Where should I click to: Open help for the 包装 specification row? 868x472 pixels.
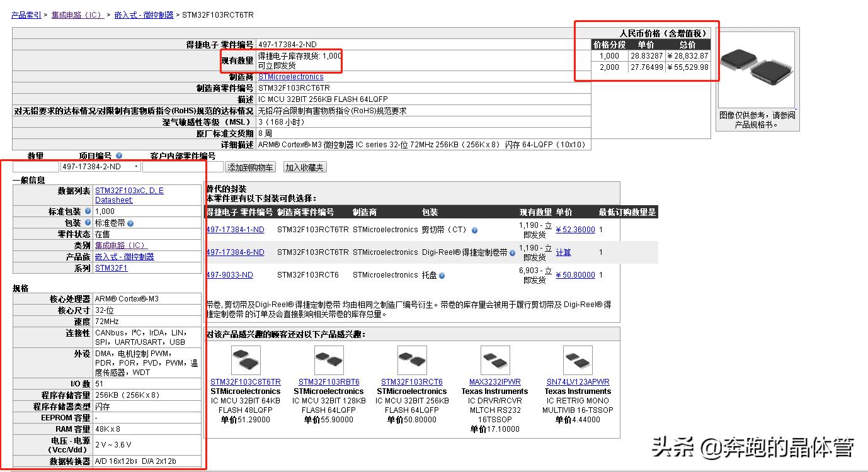click(x=88, y=223)
